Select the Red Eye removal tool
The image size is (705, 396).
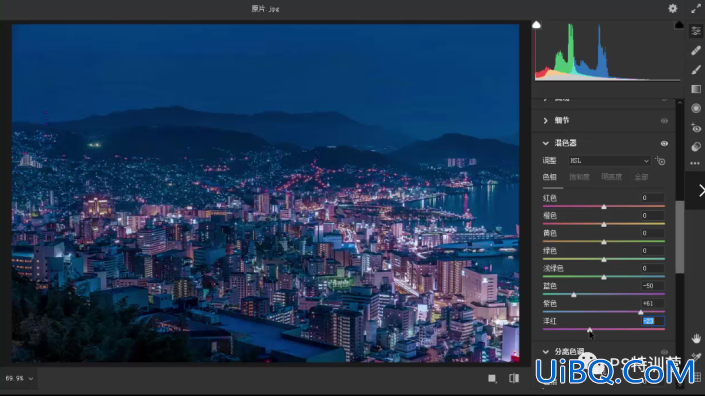click(696, 128)
